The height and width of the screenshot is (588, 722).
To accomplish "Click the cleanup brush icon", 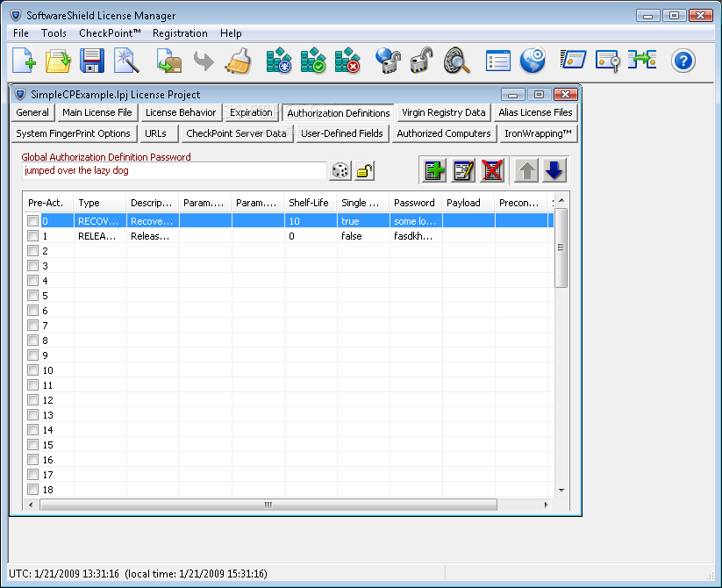I will (238, 61).
